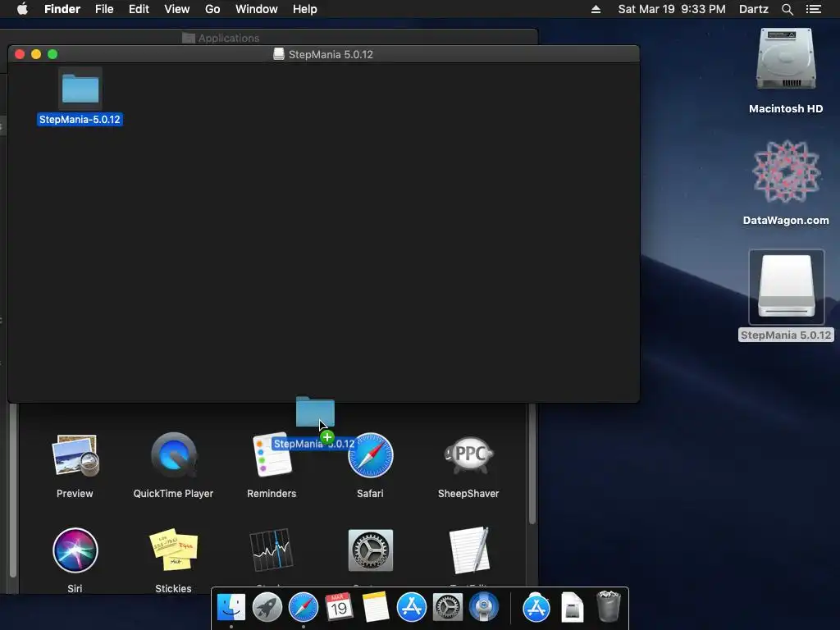Image resolution: width=840 pixels, height=630 pixels.
Task: Click the StepMania 5.0.12 title bar disk icon
Action: coord(279,54)
